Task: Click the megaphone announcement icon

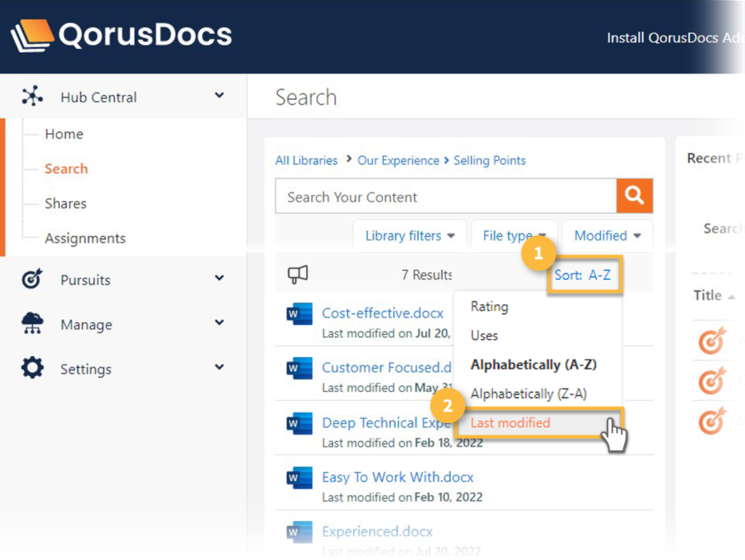Action: click(x=298, y=274)
